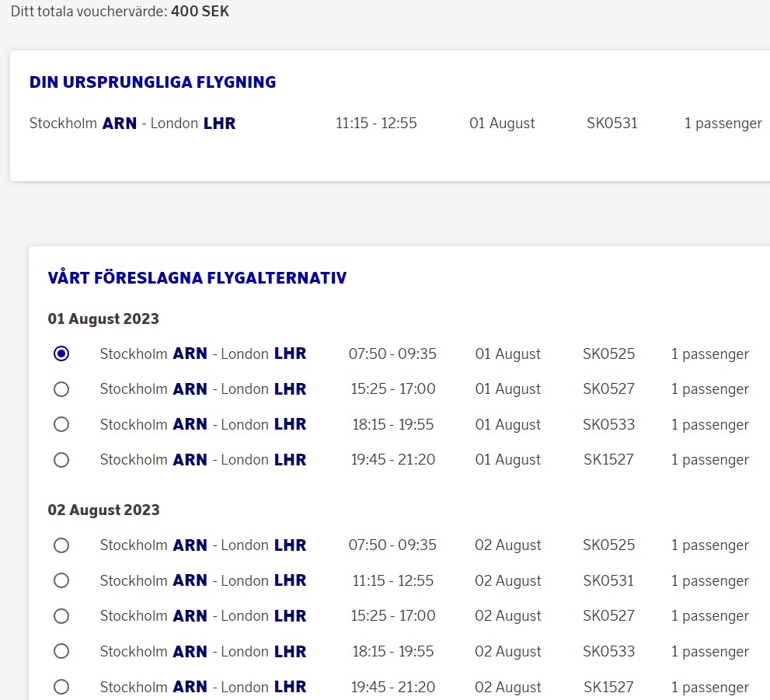Select the SK0531 radio button on 02 August

(61, 580)
